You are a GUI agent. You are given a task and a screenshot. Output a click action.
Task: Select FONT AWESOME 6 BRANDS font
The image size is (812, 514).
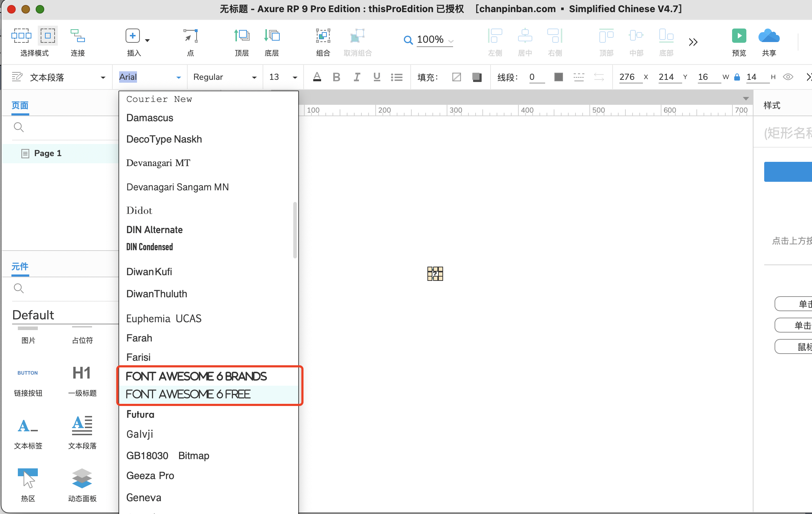tap(196, 376)
